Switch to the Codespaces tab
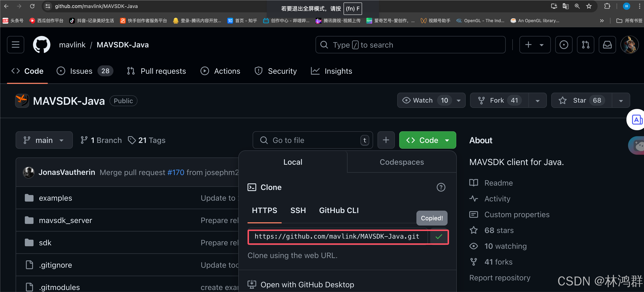Image resolution: width=644 pixels, height=292 pixels. tap(402, 162)
